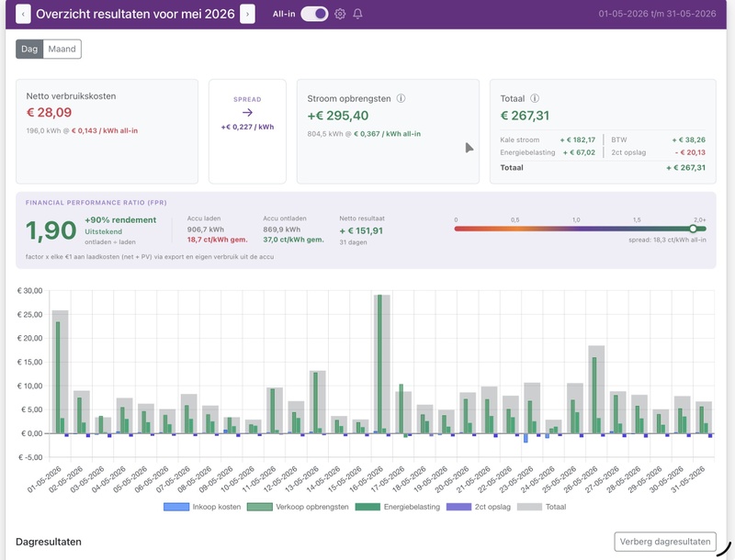Open settings via gear icon
735x560 pixels.
(x=340, y=14)
